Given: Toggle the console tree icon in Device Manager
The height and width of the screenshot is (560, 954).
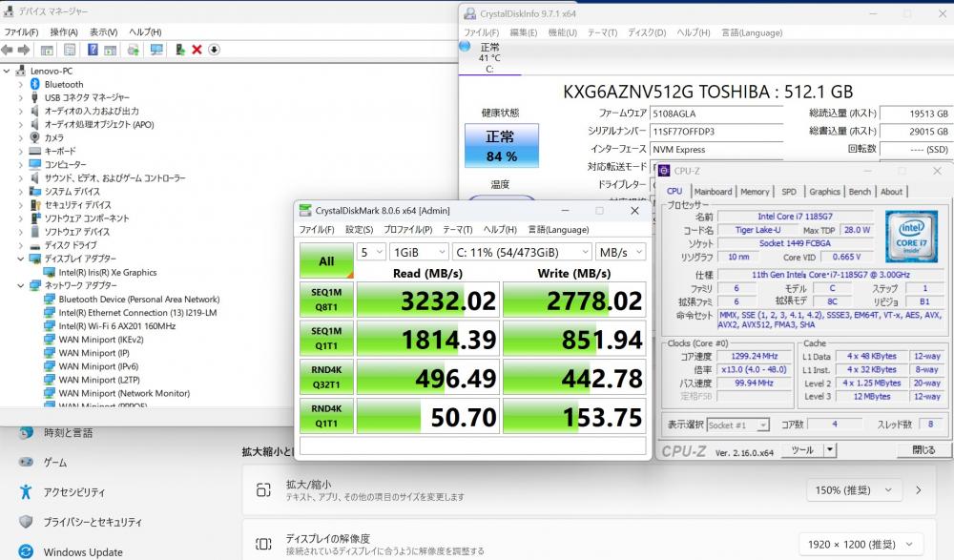Looking at the screenshot, I should point(47,50).
